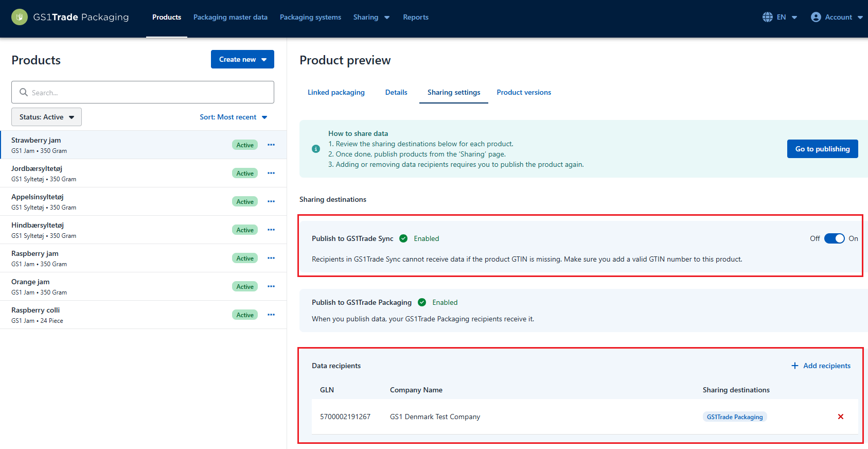Go to the Products nav item
The height and width of the screenshot is (449, 868).
coord(167,17)
